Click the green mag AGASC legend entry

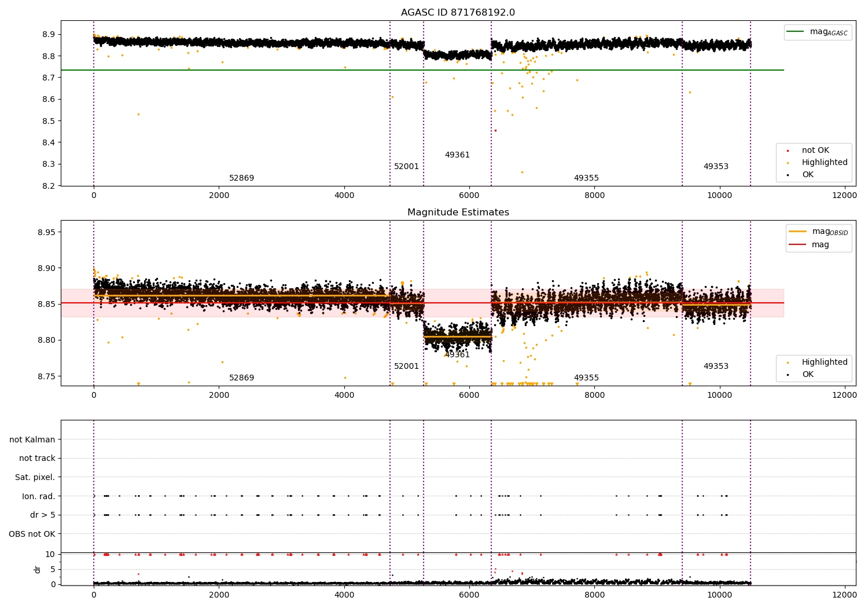pos(818,32)
